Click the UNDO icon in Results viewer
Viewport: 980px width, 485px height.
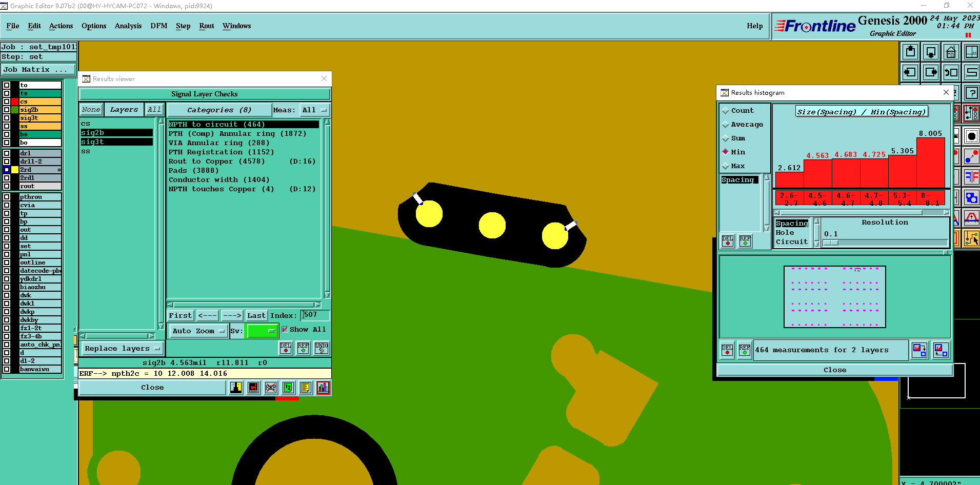pyautogui.click(x=322, y=348)
